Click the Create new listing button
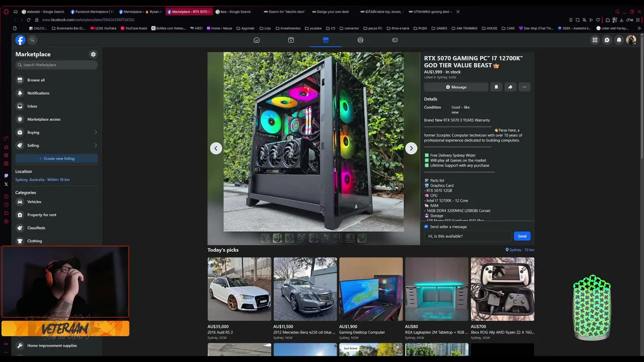 click(x=56, y=158)
